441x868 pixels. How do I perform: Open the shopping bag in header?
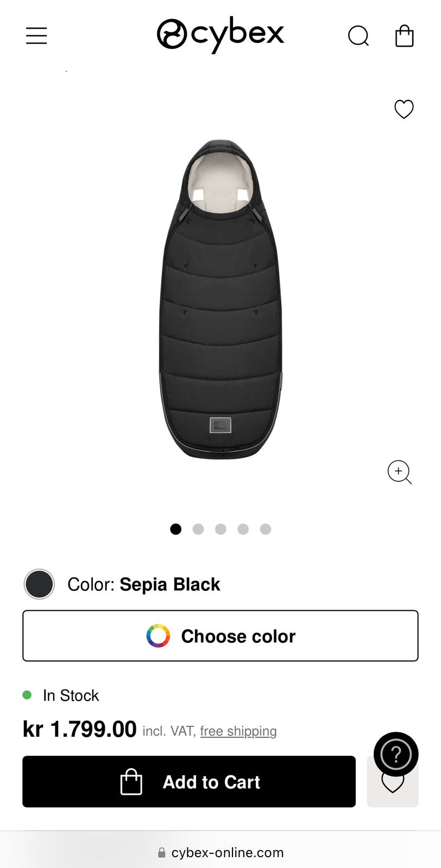click(404, 36)
